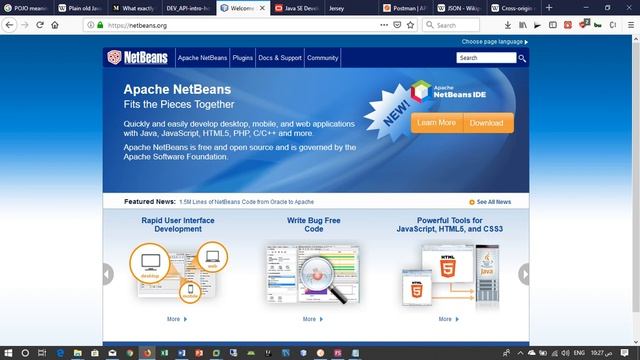Switch to Plain old Java tab

point(80,8)
